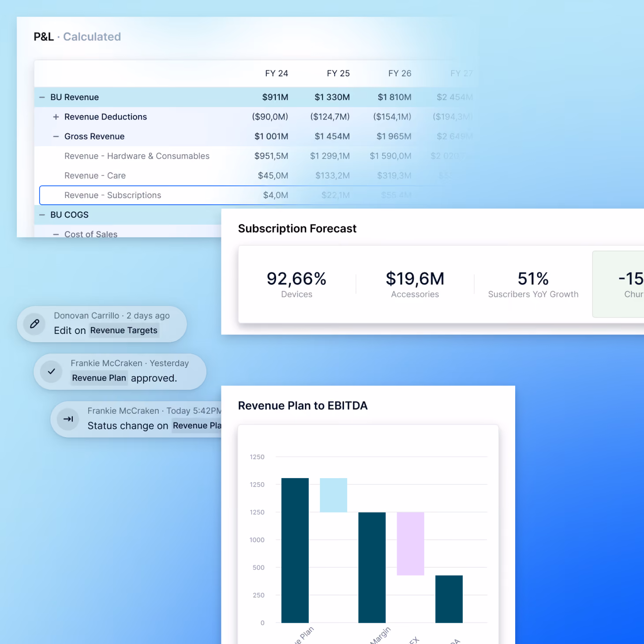Click the FY 26 column header

400,73
